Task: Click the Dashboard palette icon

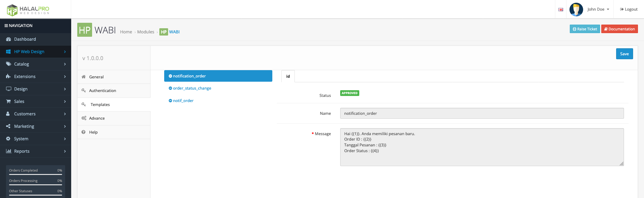Action: pyautogui.click(x=8, y=39)
